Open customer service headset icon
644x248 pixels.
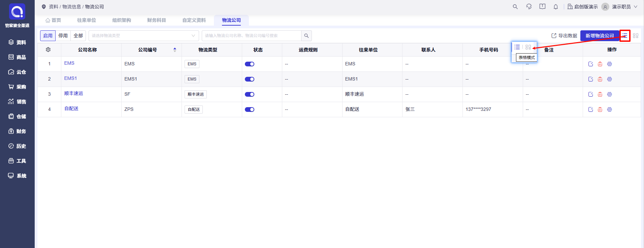529,7
